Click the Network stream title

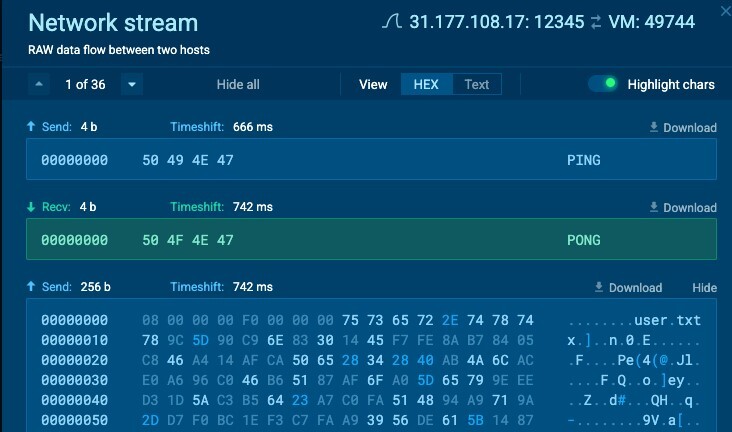click(x=113, y=22)
